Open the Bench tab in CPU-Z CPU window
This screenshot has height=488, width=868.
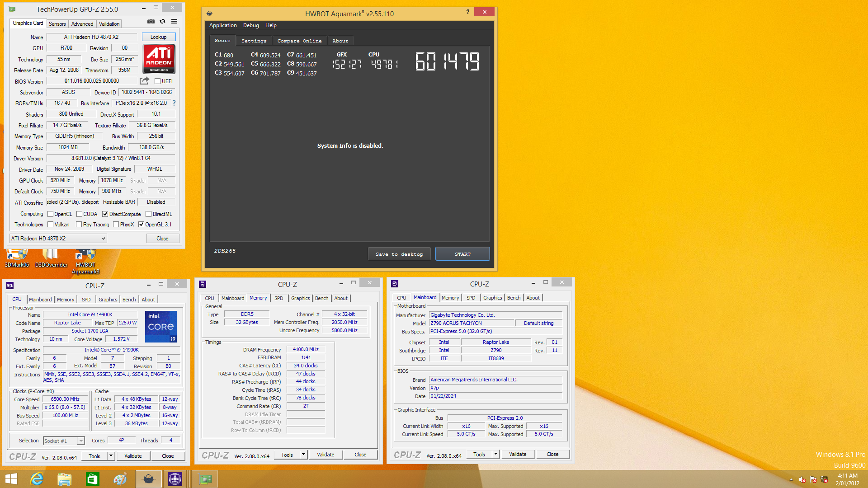click(x=129, y=300)
